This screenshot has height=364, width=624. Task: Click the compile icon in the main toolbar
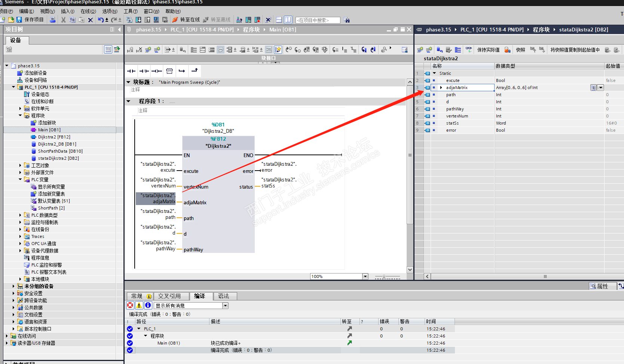click(x=129, y=20)
